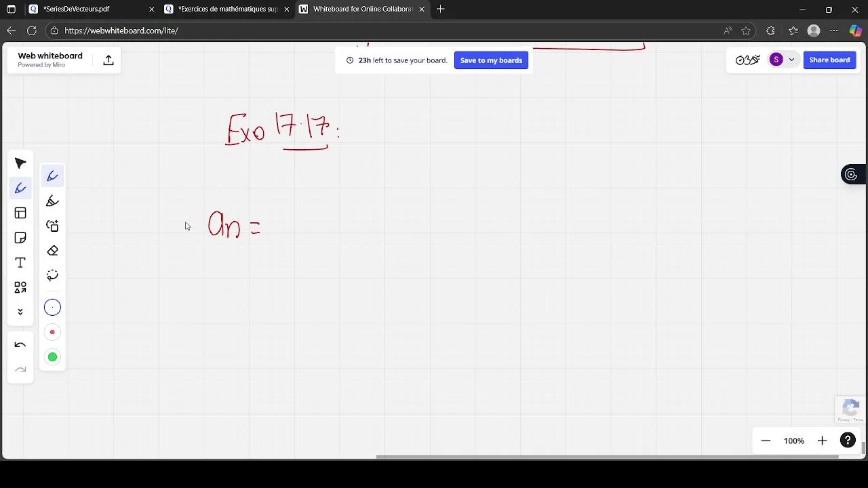This screenshot has height=488, width=868.
Task: Close the SeriesDeVecteurs.pdf tab
Action: [151, 9]
